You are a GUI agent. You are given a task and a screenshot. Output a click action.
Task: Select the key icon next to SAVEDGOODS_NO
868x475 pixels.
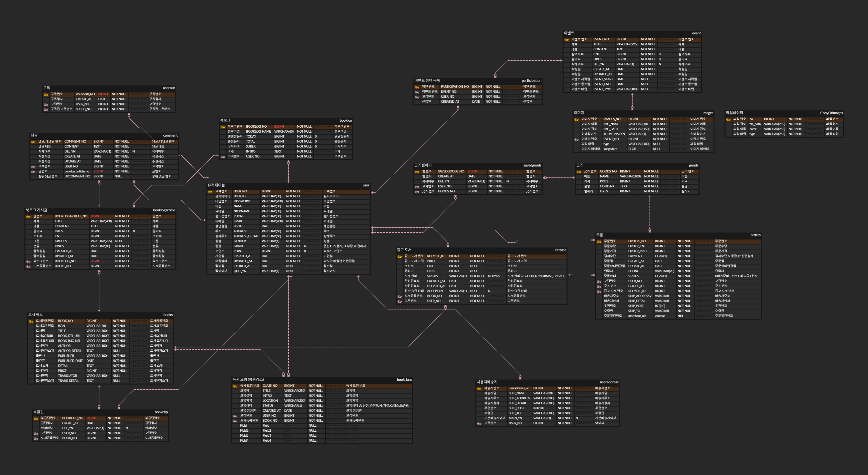(417, 172)
